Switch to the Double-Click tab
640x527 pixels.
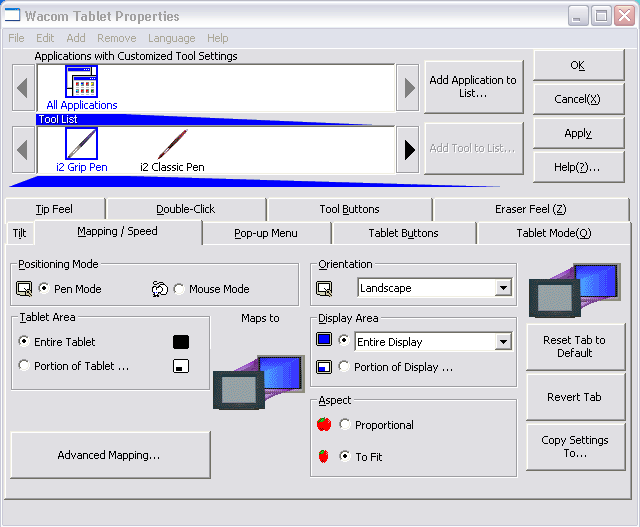[186, 209]
